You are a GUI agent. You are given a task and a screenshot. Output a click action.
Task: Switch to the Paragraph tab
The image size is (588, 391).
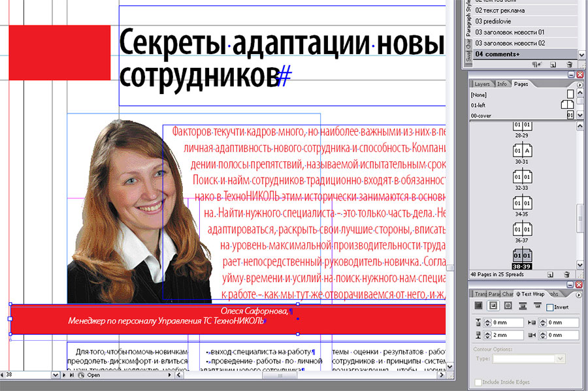[x=495, y=294]
